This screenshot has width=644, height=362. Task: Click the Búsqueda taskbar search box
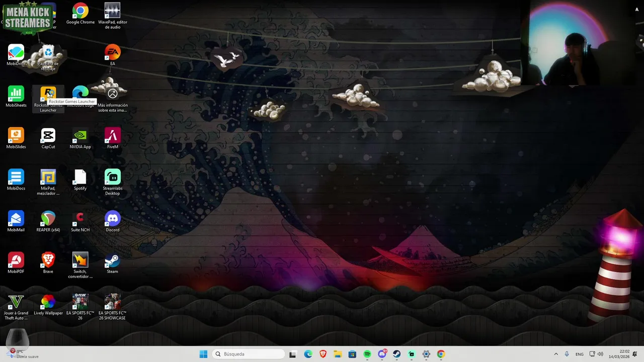pos(248,354)
